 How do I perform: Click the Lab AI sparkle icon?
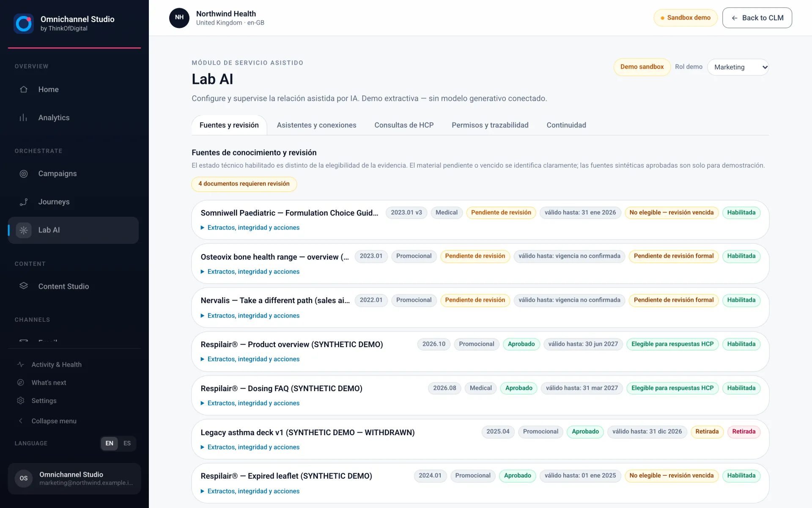24,230
